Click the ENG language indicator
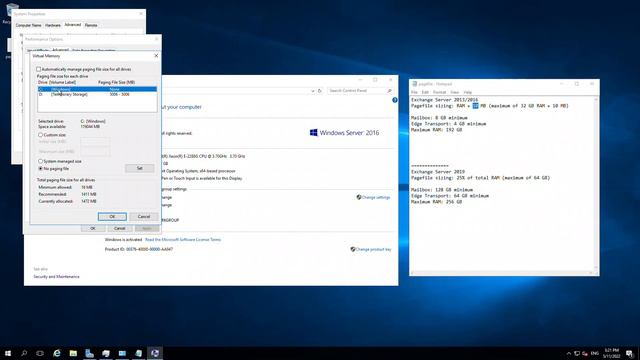640x360 pixels. [x=595, y=353]
